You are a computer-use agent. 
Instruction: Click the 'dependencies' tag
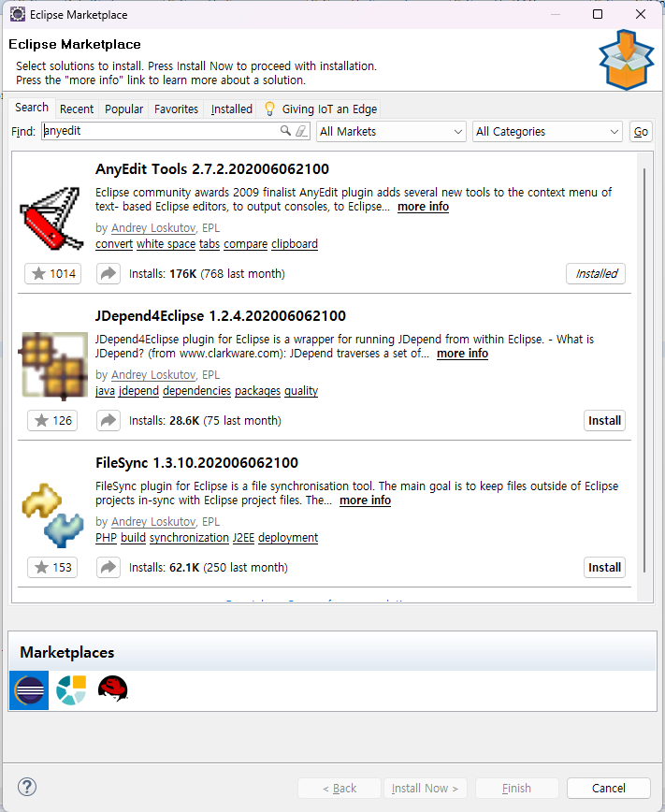[x=196, y=391]
